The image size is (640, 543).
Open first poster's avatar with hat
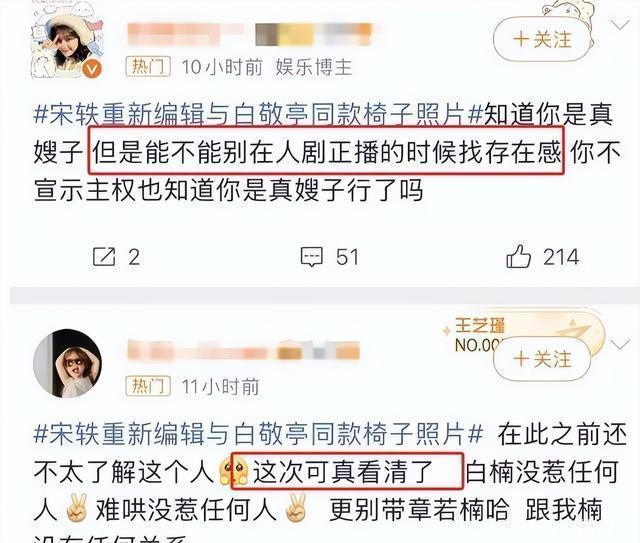[67, 45]
